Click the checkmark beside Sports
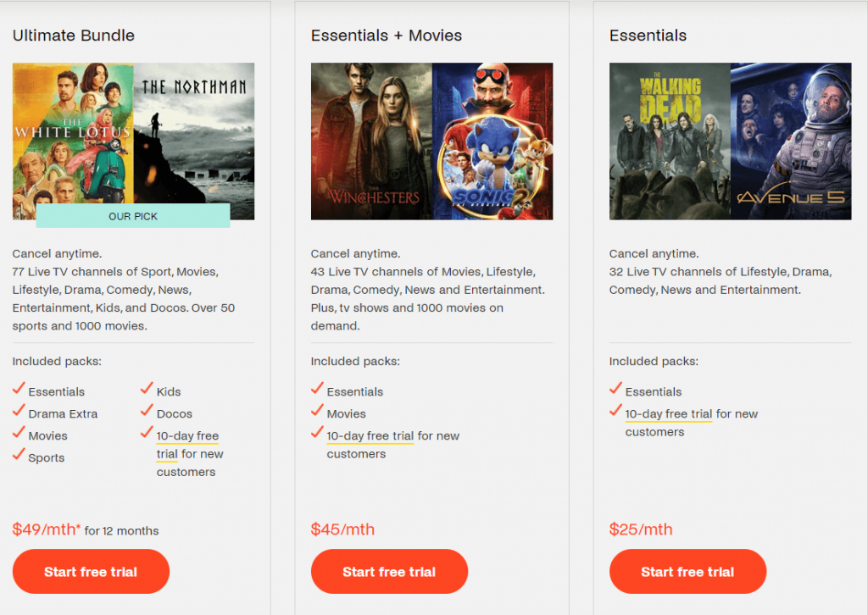This screenshot has height=615, width=868. [19, 454]
